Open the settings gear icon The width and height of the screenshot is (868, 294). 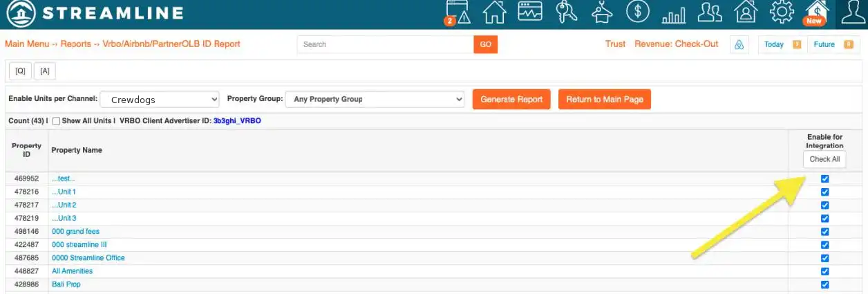[782, 12]
